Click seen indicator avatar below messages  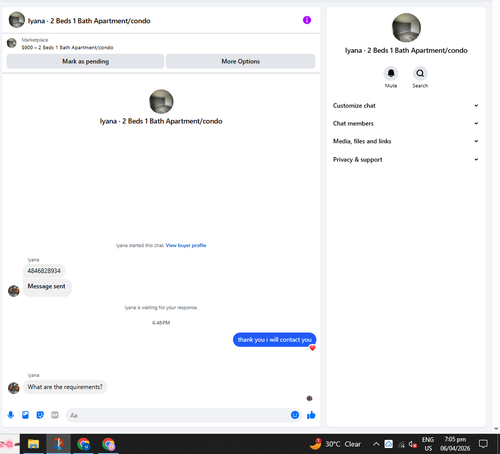[x=309, y=398]
